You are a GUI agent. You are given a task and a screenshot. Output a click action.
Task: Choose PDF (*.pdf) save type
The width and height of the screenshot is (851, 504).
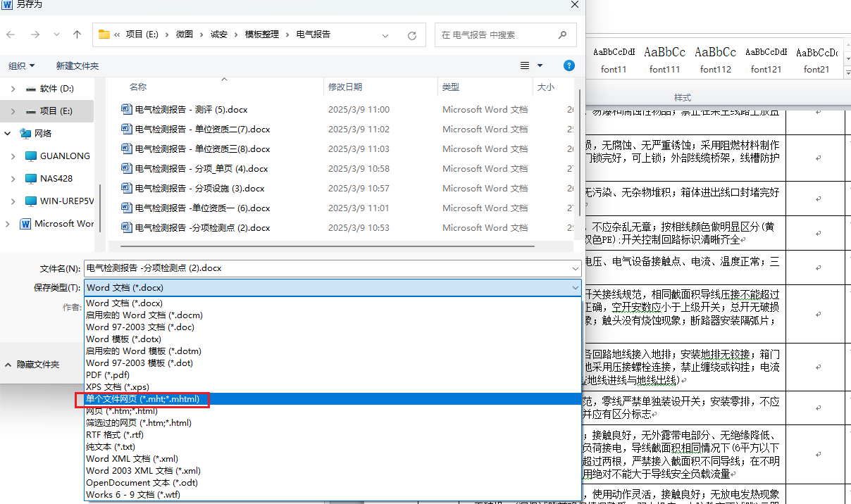pos(333,374)
